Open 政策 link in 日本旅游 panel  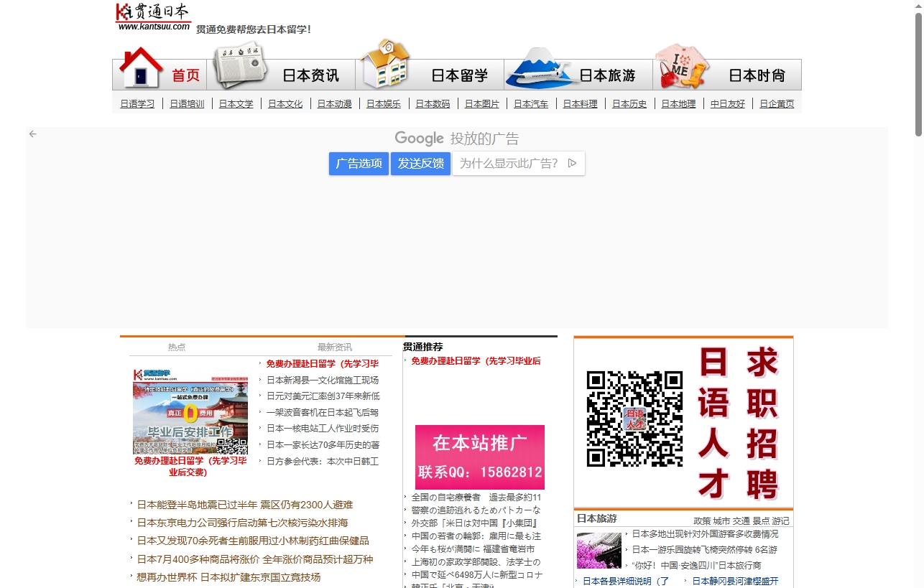coord(702,521)
